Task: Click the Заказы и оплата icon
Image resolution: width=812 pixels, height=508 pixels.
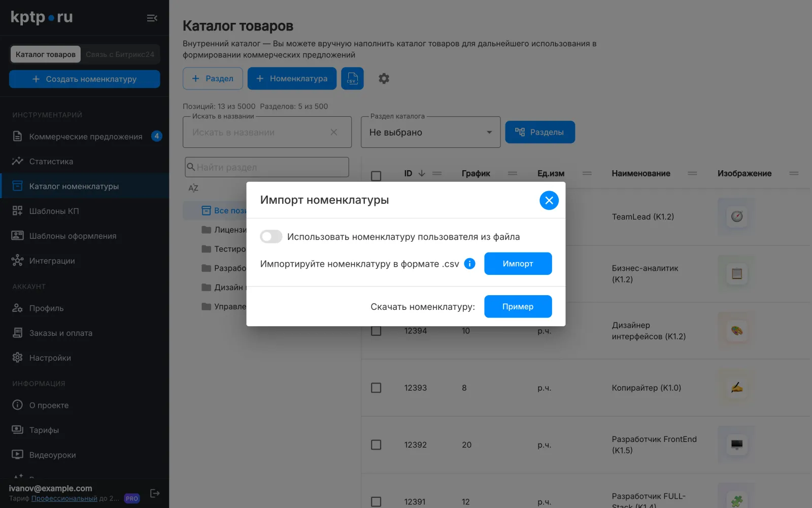Action: (x=17, y=333)
